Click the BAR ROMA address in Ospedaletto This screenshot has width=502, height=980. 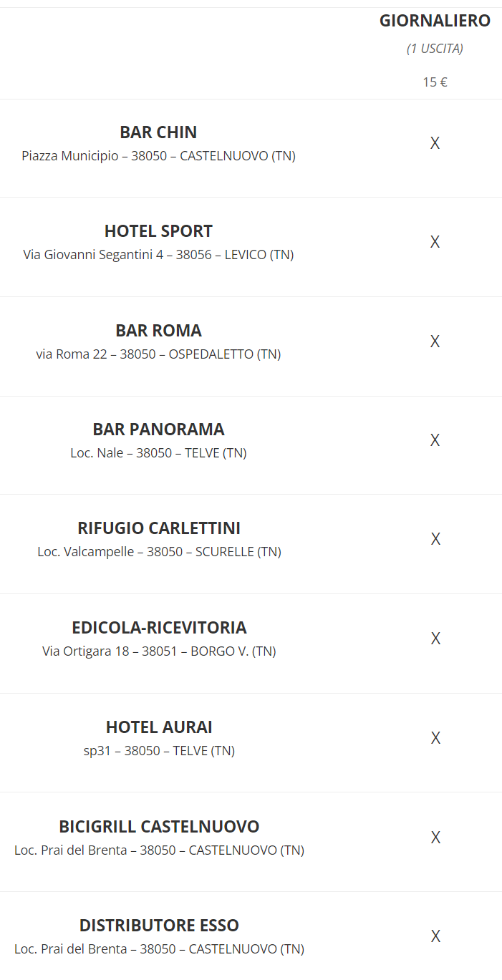158,354
